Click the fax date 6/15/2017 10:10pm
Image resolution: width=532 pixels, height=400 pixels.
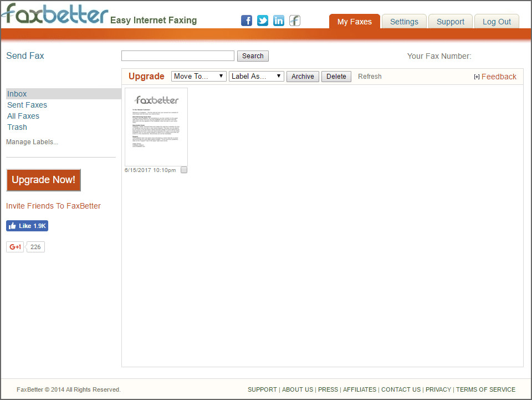pyautogui.click(x=150, y=170)
